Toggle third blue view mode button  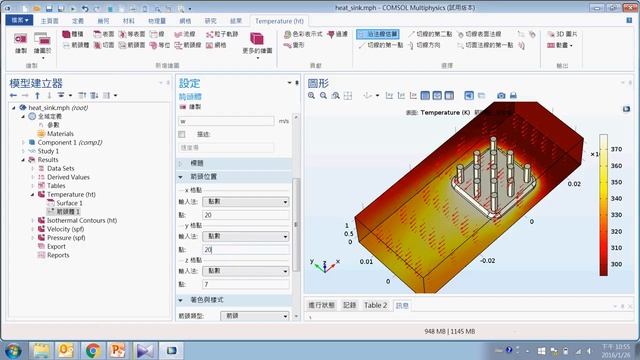coord(449,96)
